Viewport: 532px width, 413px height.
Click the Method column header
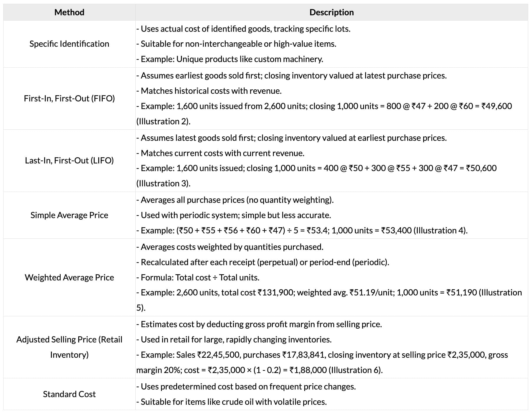(x=69, y=12)
